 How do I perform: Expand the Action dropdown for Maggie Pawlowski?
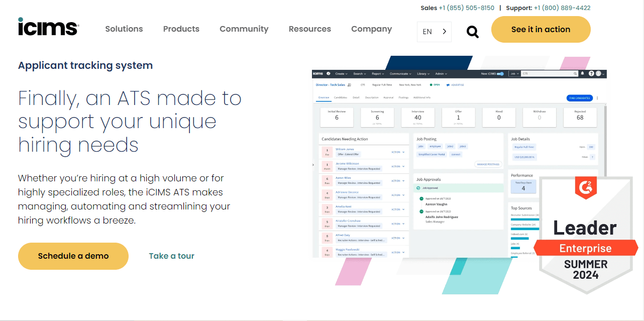point(398,253)
